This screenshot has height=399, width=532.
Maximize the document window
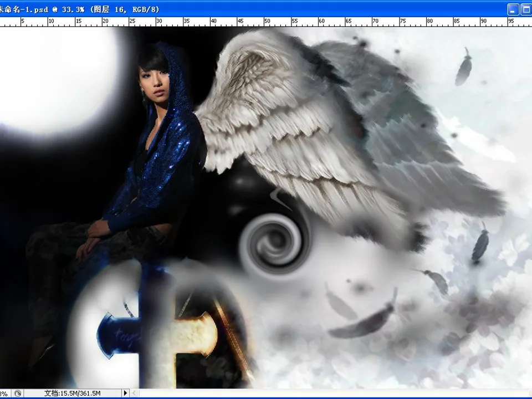point(526,9)
